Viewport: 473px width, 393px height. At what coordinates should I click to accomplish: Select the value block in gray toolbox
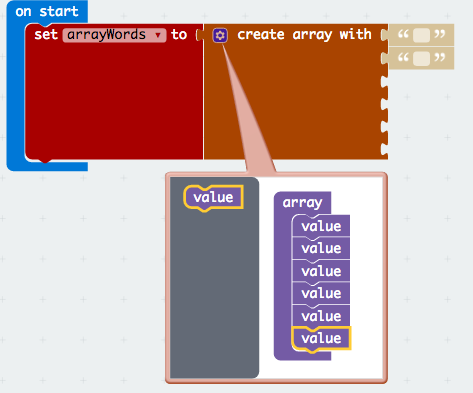pos(213,198)
